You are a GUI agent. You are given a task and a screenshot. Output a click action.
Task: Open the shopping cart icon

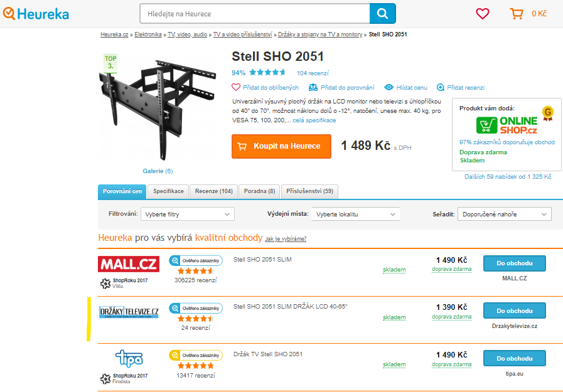(517, 14)
